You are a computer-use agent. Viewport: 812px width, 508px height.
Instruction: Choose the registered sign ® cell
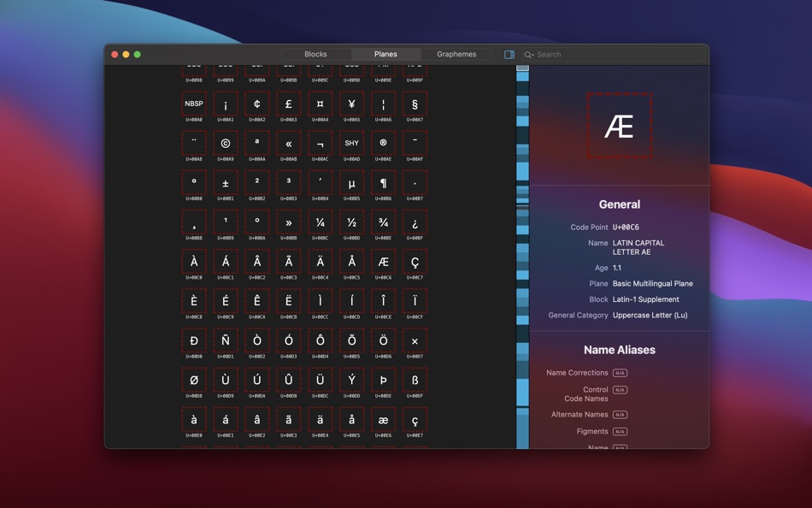pos(383,143)
